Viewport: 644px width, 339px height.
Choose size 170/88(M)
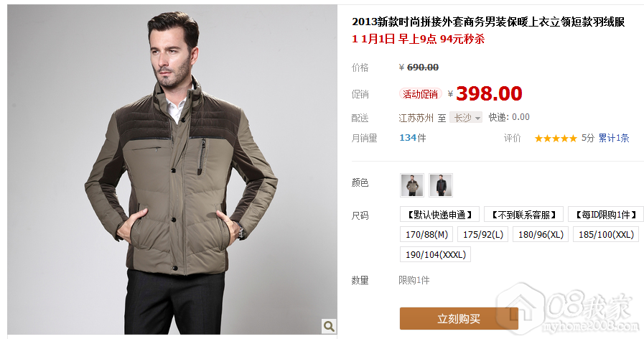[x=426, y=234]
